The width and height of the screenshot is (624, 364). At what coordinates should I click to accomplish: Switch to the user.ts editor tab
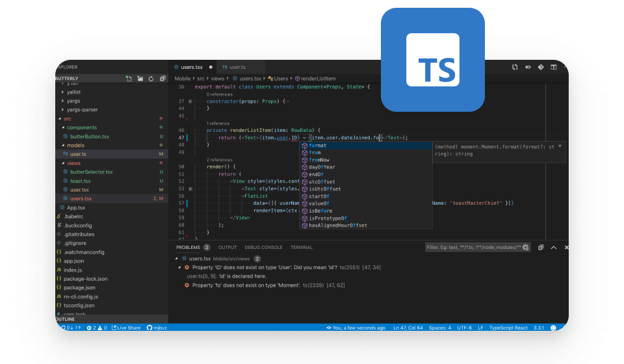coord(235,67)
